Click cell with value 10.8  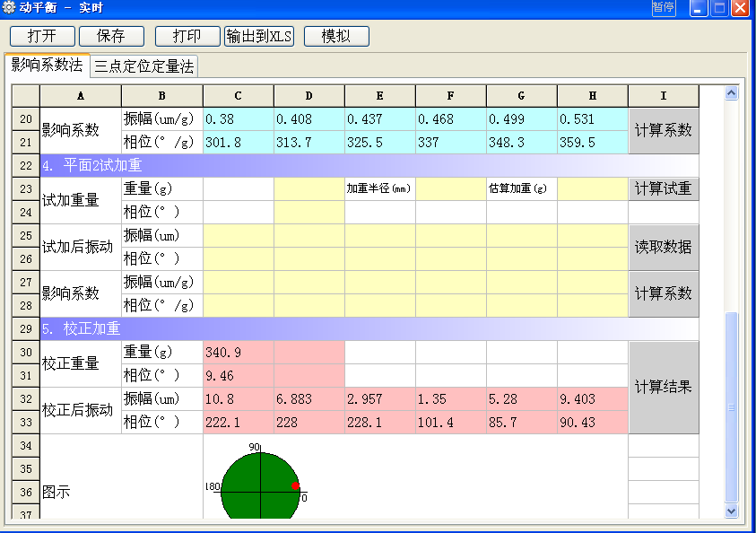tap(239, 399)
